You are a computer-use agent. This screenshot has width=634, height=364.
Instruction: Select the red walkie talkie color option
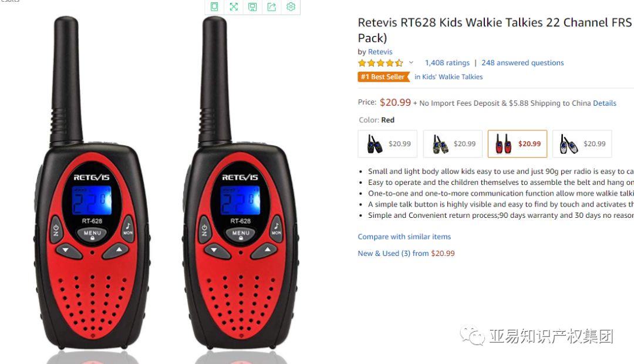pos(517,144)
